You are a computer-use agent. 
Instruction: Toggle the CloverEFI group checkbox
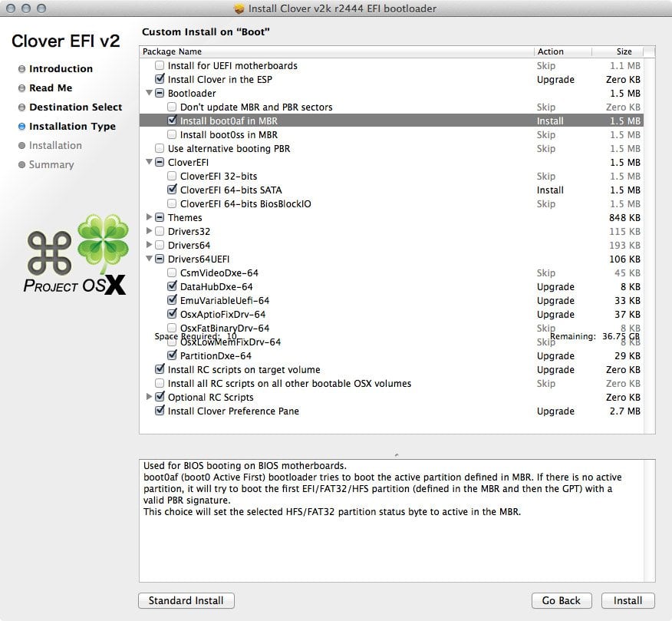160,162
